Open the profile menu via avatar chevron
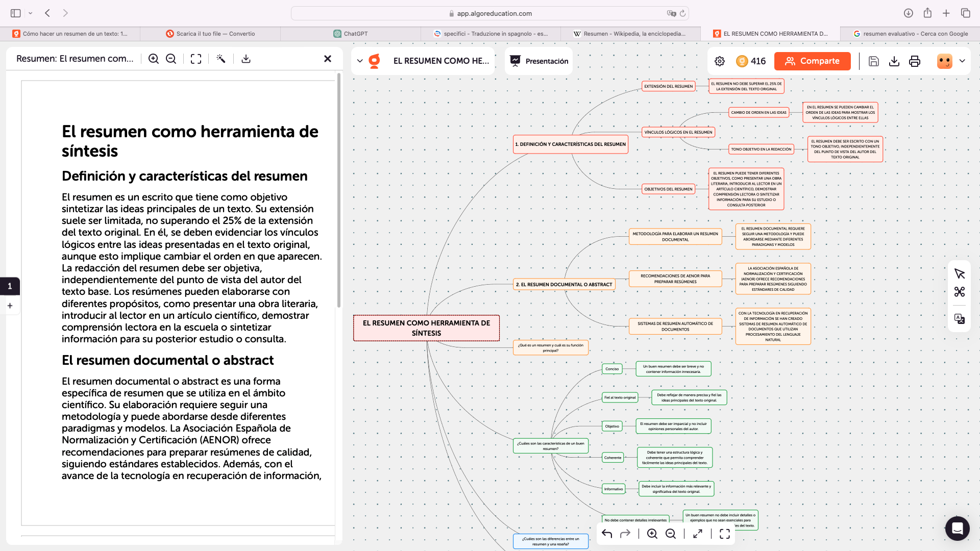Image resolution: width=980 pixels, height=551 pixels. click(x=963, y=61)
